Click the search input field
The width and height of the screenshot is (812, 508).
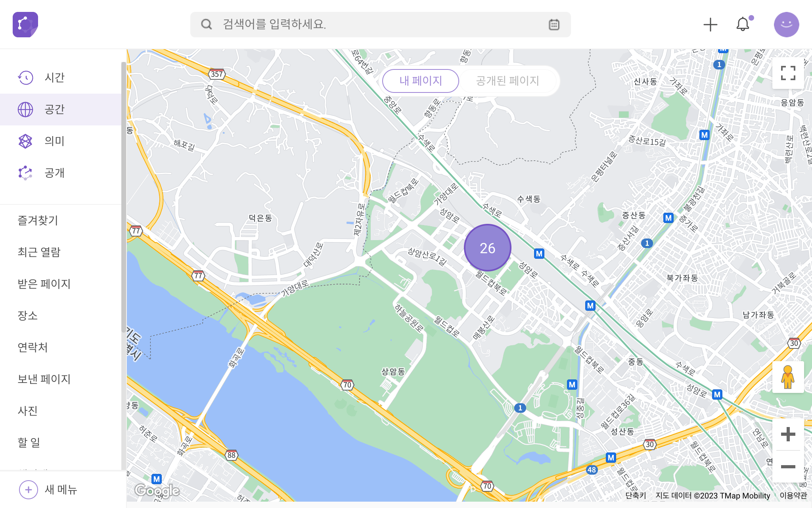381,25
